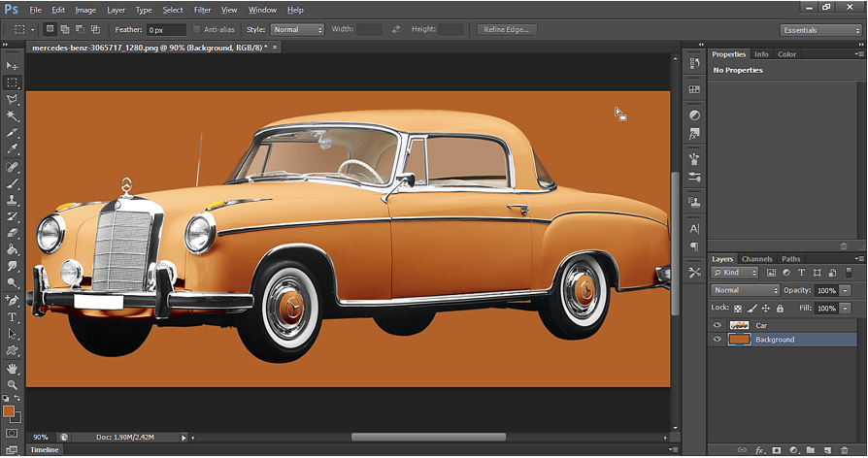This screenshot has height=458, width=868.
Task: Open the Styles panel icon
Action: click(x=694, y=133)
